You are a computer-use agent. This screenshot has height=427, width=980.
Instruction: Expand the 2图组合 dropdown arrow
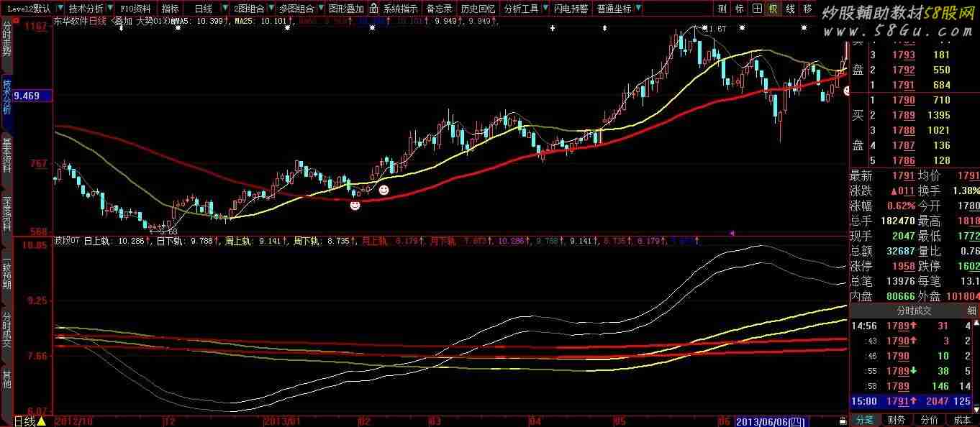click(x=271, y=9)
